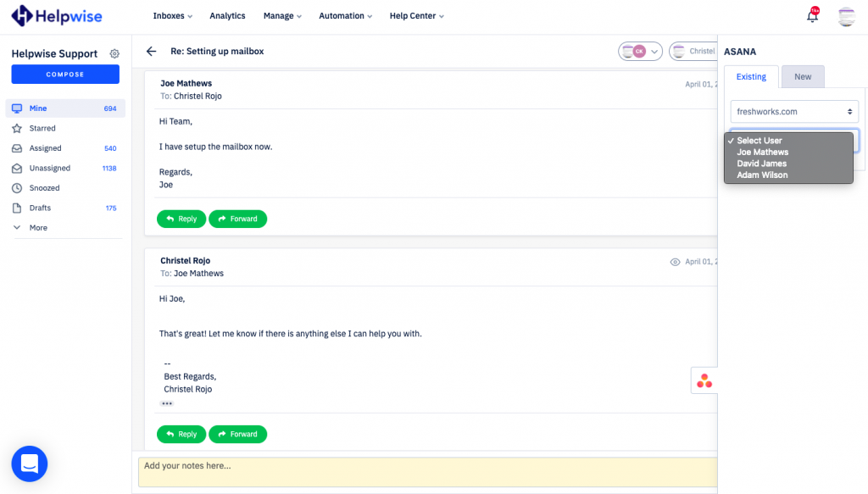Open the Inboxes dropdown menu

[x=172, y=16]
